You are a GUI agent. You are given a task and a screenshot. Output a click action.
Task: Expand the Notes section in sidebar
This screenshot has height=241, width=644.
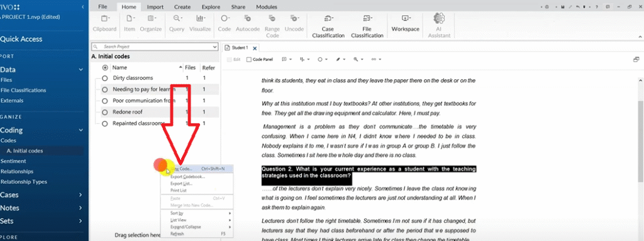click(x=81, y=208)
